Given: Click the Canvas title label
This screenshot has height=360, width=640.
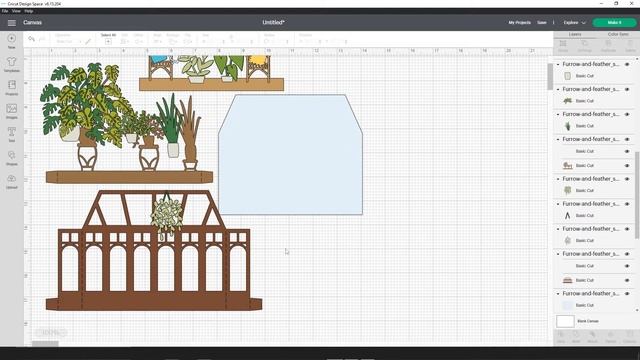Looking at the screenshot, I should 33,22.
